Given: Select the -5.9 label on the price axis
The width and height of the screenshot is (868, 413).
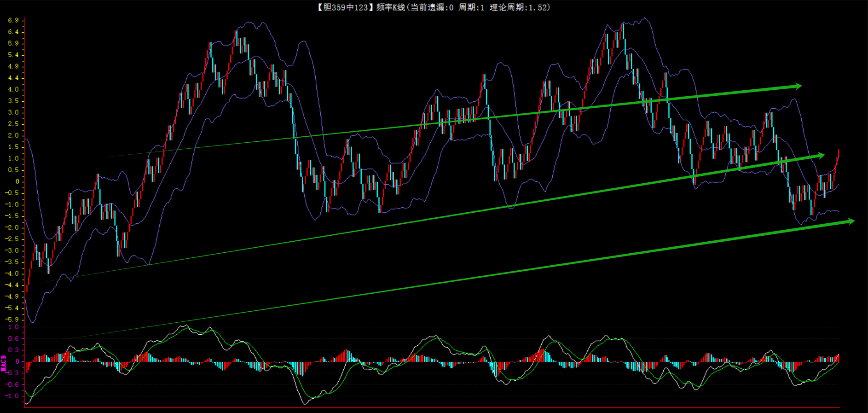Looking at the screenshot, I should point(12,319).
